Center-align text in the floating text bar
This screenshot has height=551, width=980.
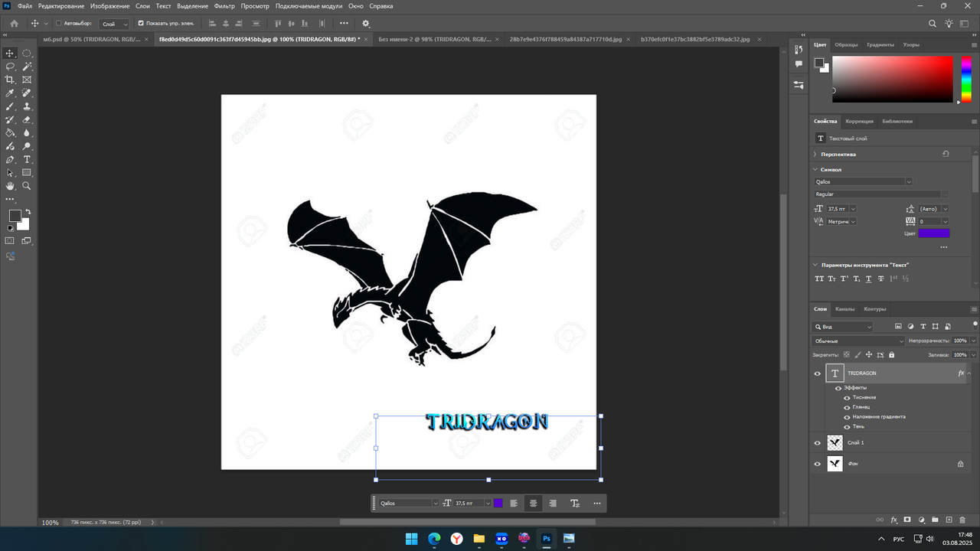pos(534,504)
